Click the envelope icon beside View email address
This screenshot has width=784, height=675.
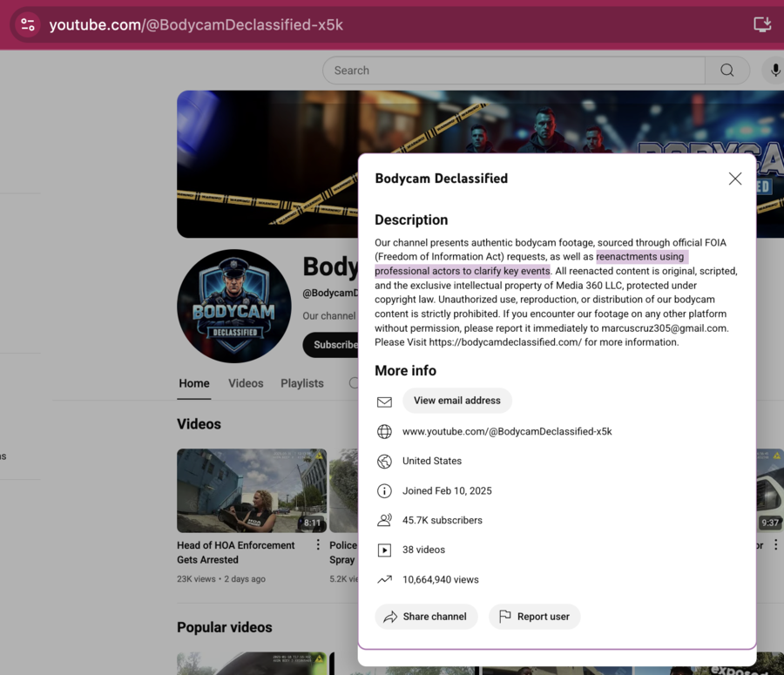[x=384, y=402]
